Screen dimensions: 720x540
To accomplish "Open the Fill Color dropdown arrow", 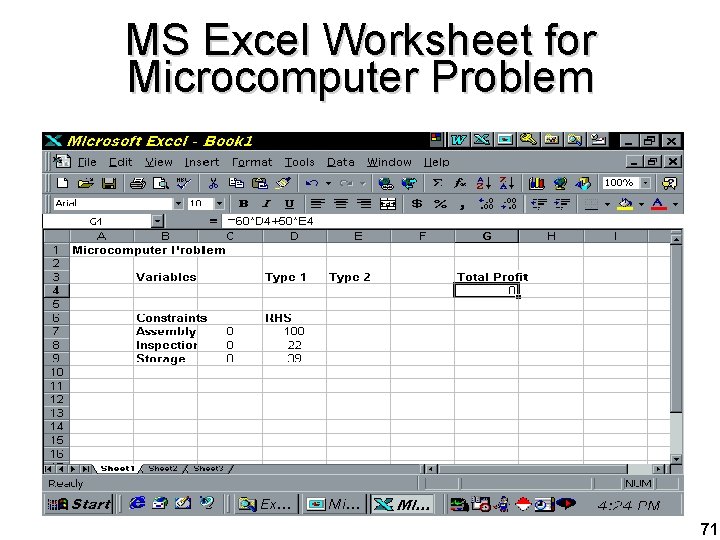I will (641, 204).
